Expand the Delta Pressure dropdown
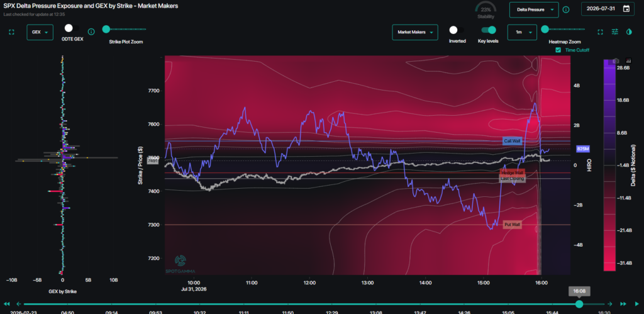The width and height of the screenshot is (644, 314). [x=534, y=9]
